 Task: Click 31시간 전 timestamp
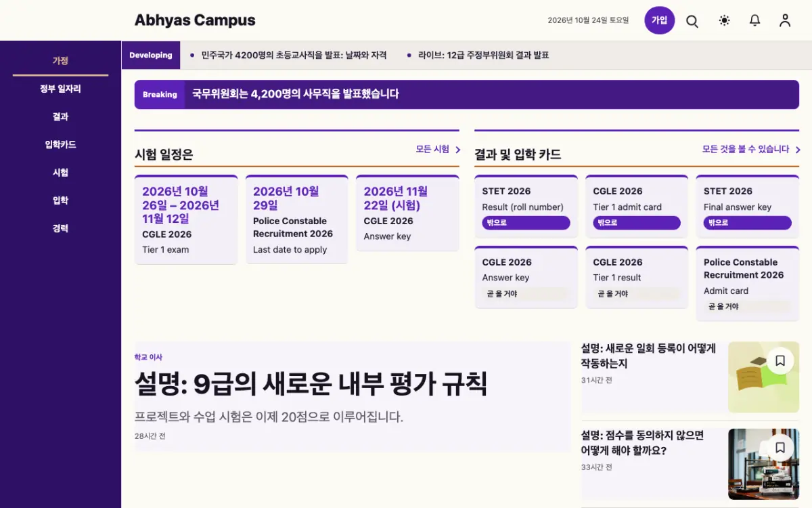(x=596, y=380)
